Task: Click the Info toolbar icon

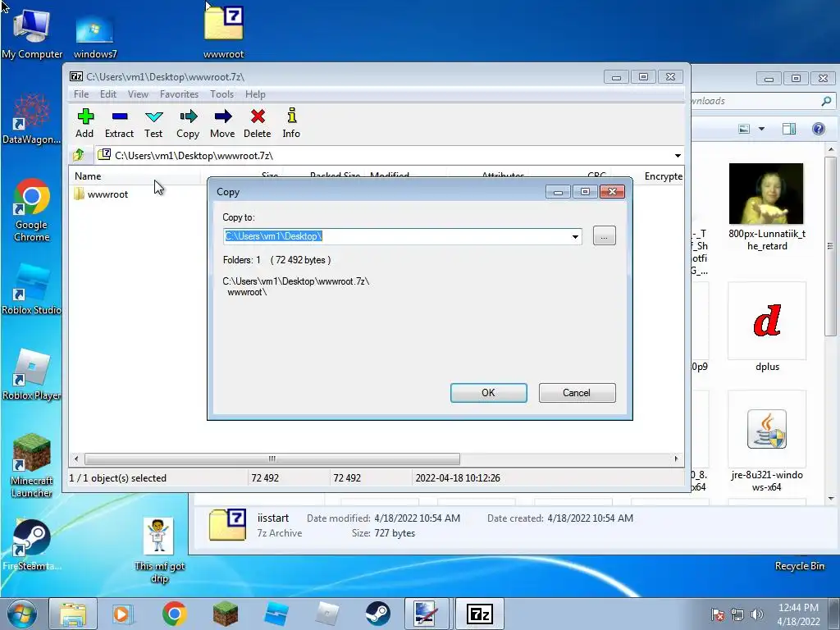Action: 291,123
